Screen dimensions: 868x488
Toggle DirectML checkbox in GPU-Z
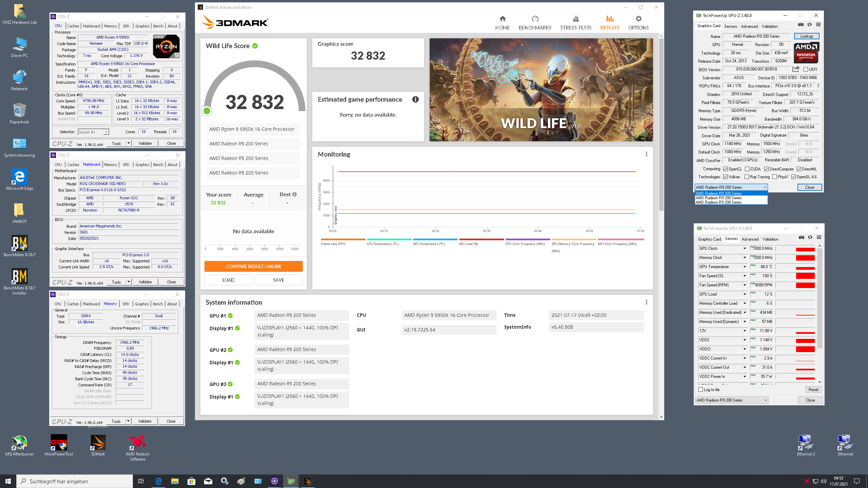[799, 169]
